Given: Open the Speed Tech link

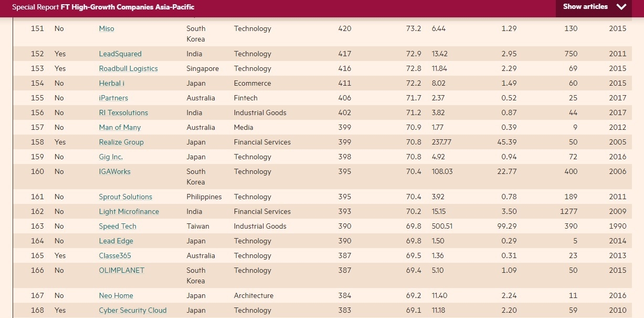Looking at the screenshot, I should coord(118,227).
